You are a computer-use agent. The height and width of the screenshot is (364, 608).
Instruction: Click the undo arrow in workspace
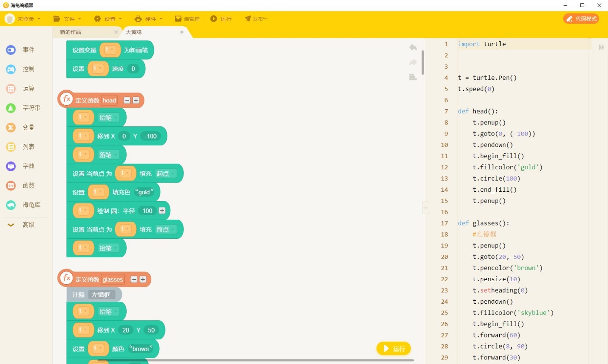[x=413, y=47]
